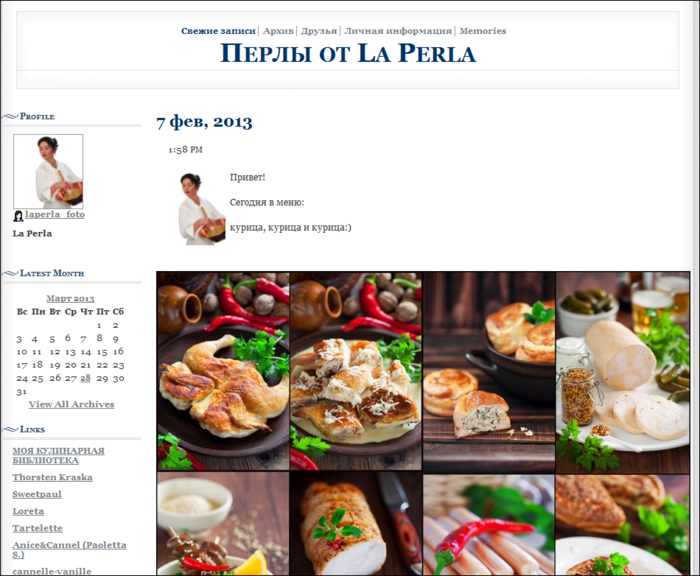Click the post author userpic image

point(202,209)
